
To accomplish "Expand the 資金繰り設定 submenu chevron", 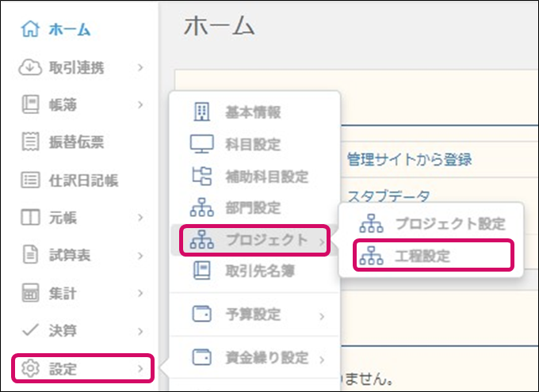I will pyautogui.click(x=322, y=359).
